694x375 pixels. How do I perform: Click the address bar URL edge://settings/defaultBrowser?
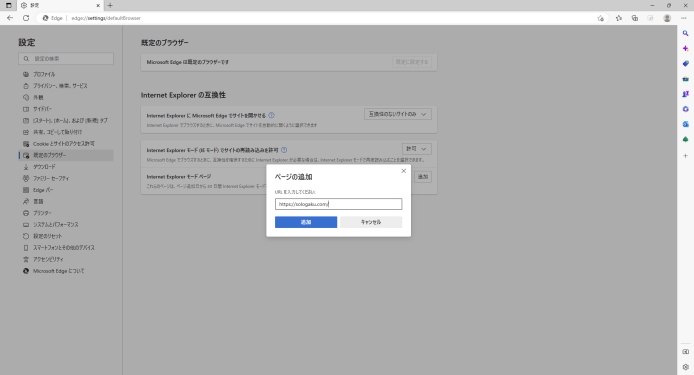(106, 18)
